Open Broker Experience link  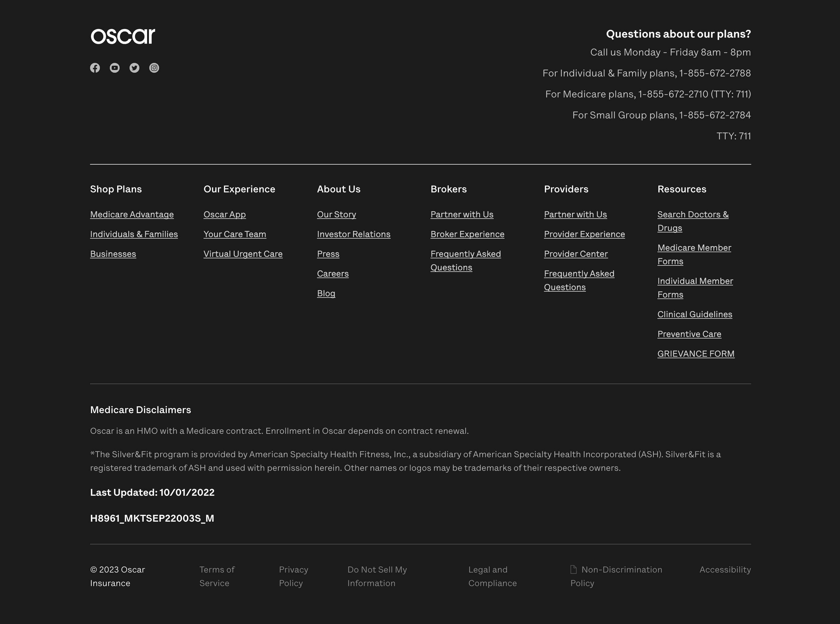(x=467, y=234)
